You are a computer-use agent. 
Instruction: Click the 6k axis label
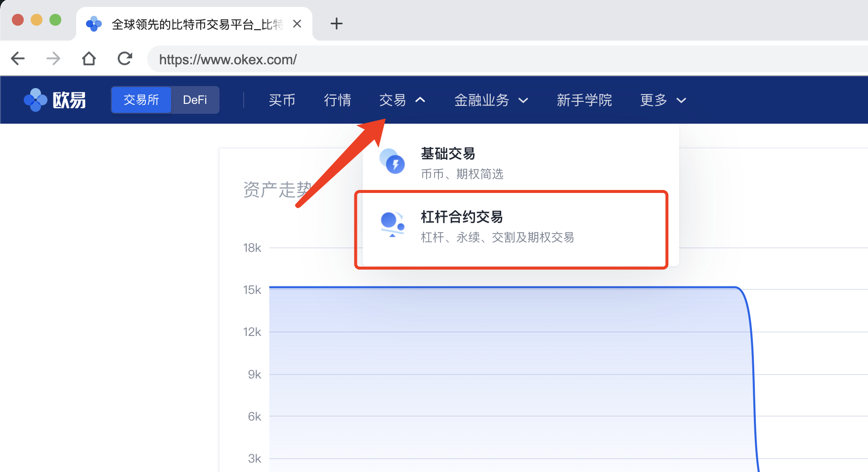255,417
